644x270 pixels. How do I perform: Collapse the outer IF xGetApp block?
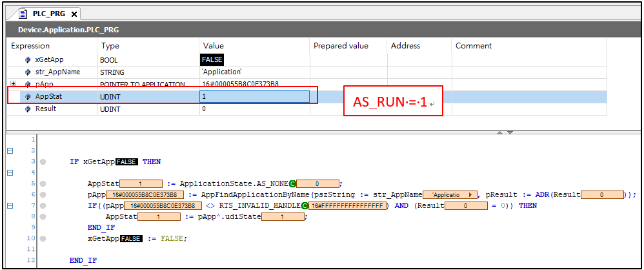[10, 151]
